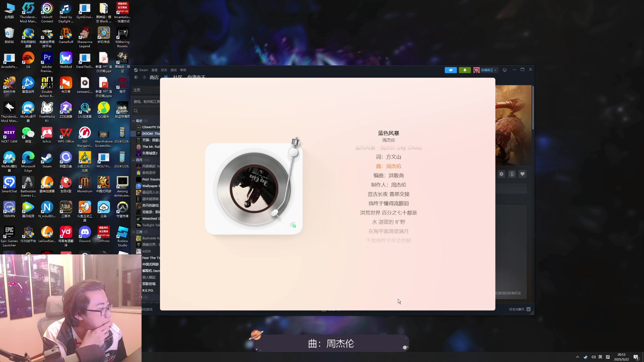Click the desktop lyrics bar 曲：周杰伦
This screenshot has width=644, height=362.
point(331,344)
